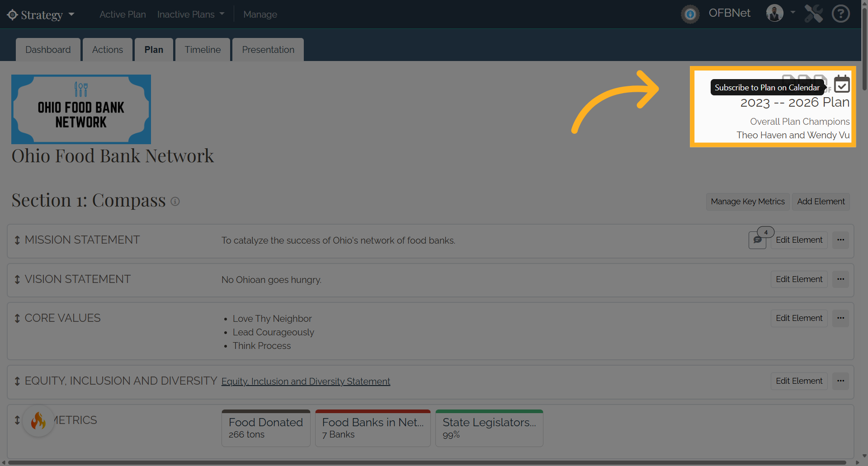
Task: Go to Active Plan in top nav
Action: point(123,14)
